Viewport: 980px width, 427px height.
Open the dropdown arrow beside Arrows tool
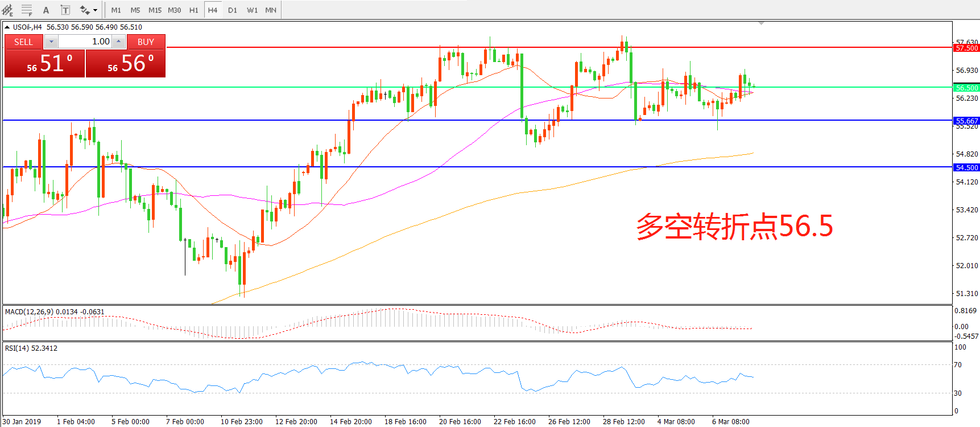pyautogui.click(x=95, y=10)
